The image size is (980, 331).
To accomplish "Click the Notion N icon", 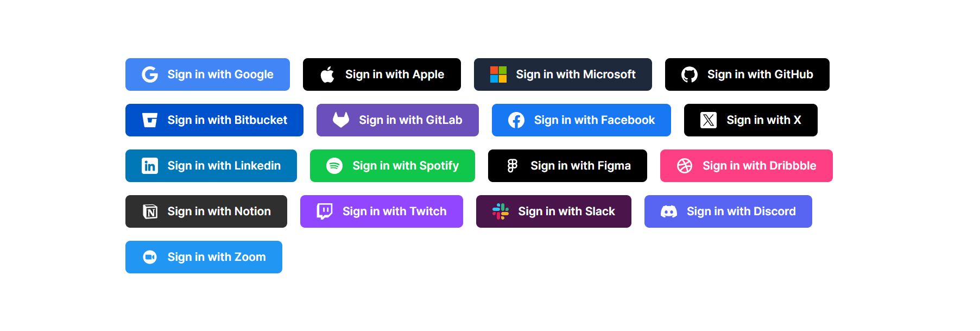I will 150,211.
